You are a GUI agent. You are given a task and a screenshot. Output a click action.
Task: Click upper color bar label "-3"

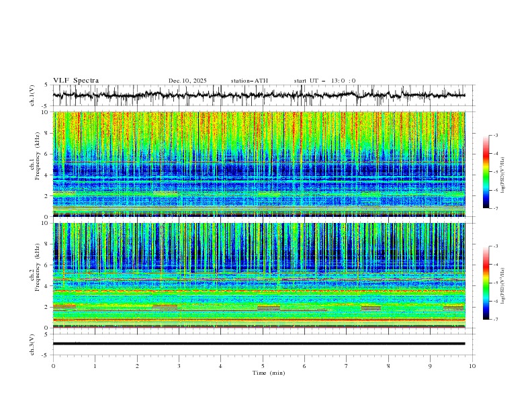[x=495, y=135]
